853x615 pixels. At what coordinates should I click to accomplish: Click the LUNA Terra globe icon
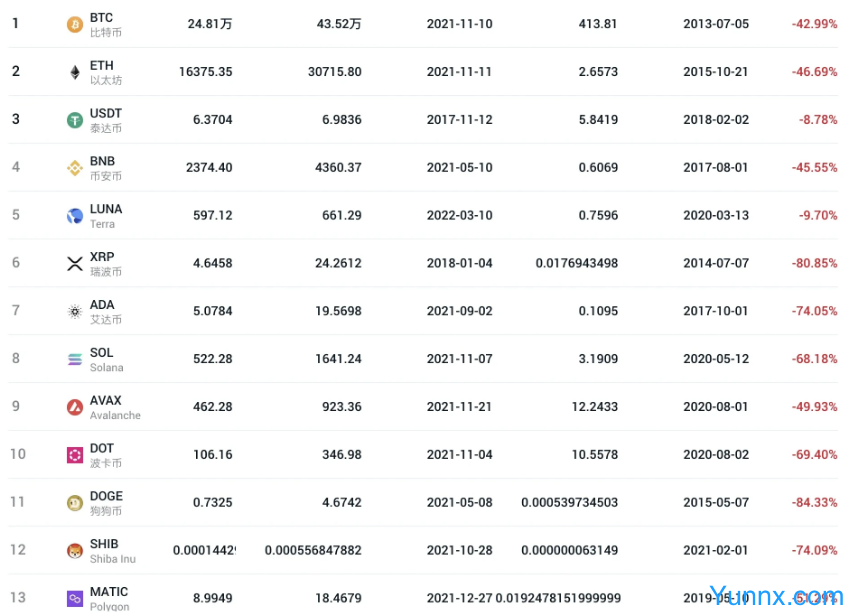coord(75,215)
